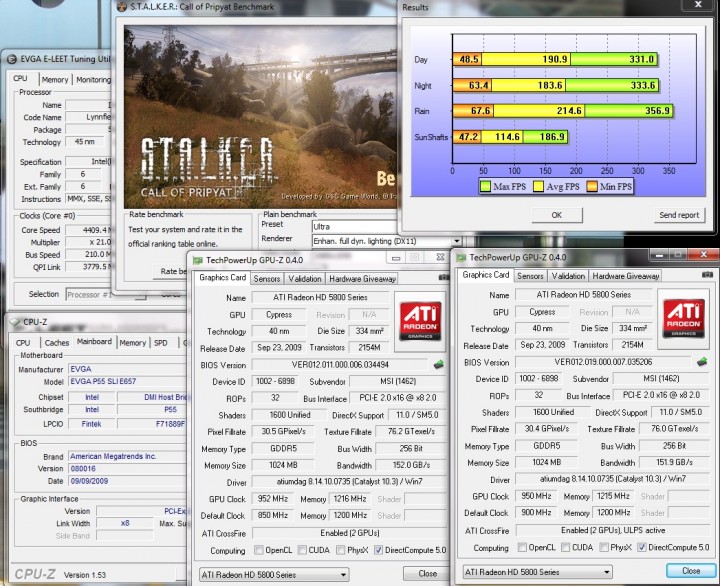This screenshot has height=586, width=720.
Task: Select Graphics Card tab in right GPU-Z
Action: (x=486, y=275)
